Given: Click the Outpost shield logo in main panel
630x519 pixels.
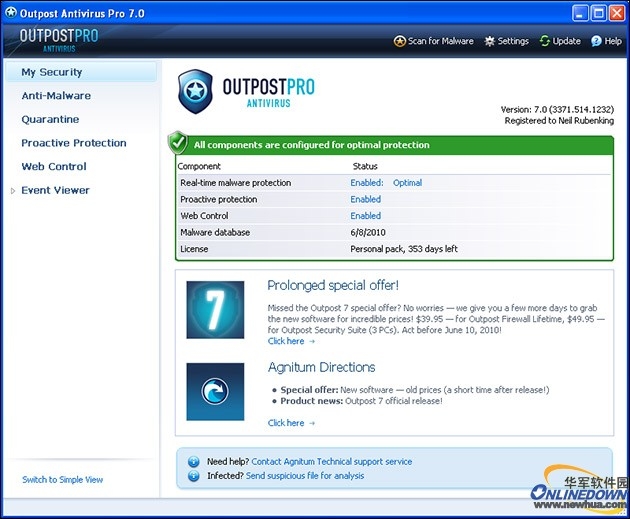Looking at the screenshot, I should (x=195, y=92).
